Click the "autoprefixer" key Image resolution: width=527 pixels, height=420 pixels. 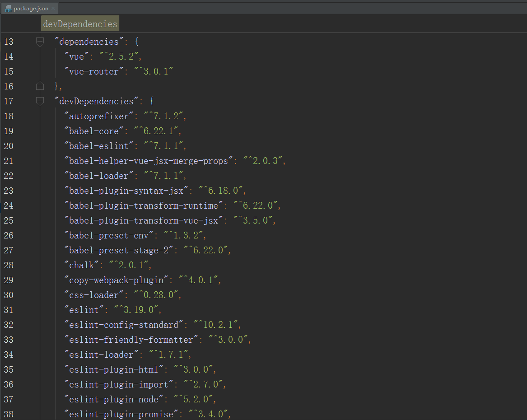(99, 116)
